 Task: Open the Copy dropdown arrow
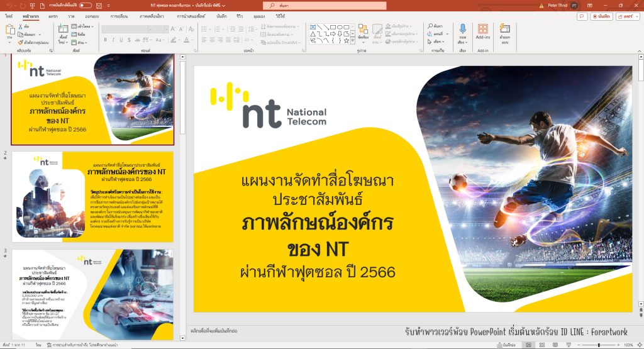(40, 35)
